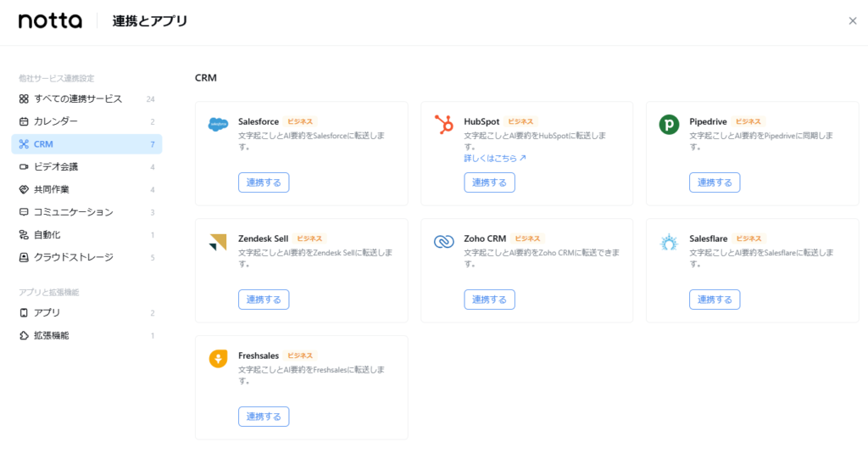868x465 pixels.
Task: Select the CRM category
Action: coord(86,144)
